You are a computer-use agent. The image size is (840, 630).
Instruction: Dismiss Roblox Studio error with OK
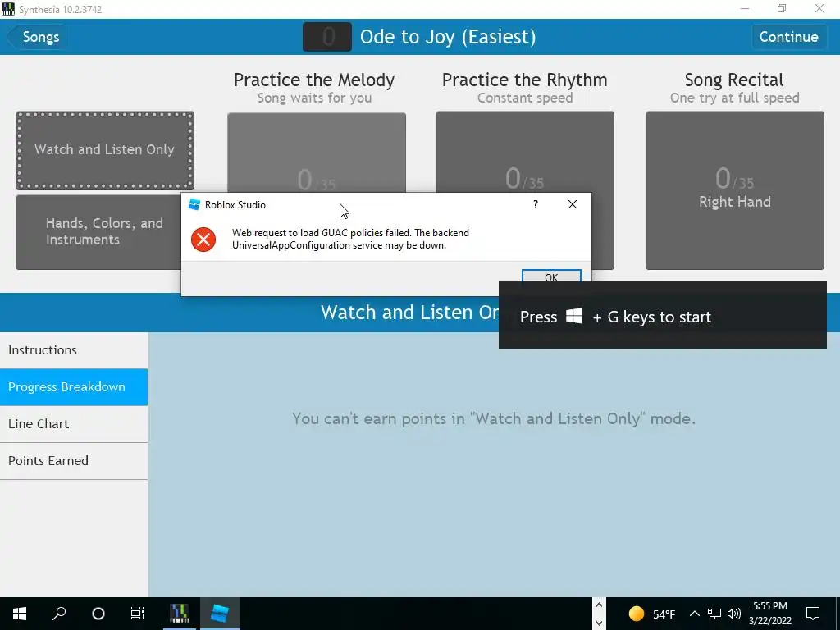point(551,276)
